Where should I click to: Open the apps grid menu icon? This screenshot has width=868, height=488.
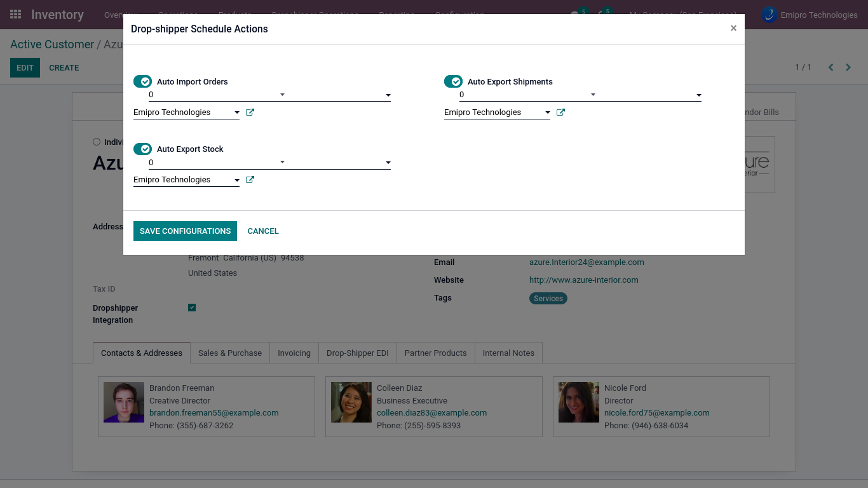click(x=16, y=14)
